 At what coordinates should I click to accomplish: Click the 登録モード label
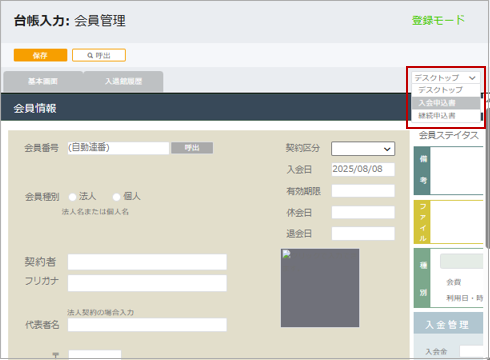pos(438,20)
